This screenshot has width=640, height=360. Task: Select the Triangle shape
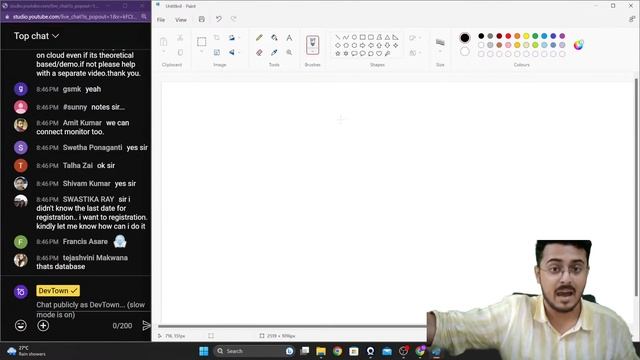[387, 37]
